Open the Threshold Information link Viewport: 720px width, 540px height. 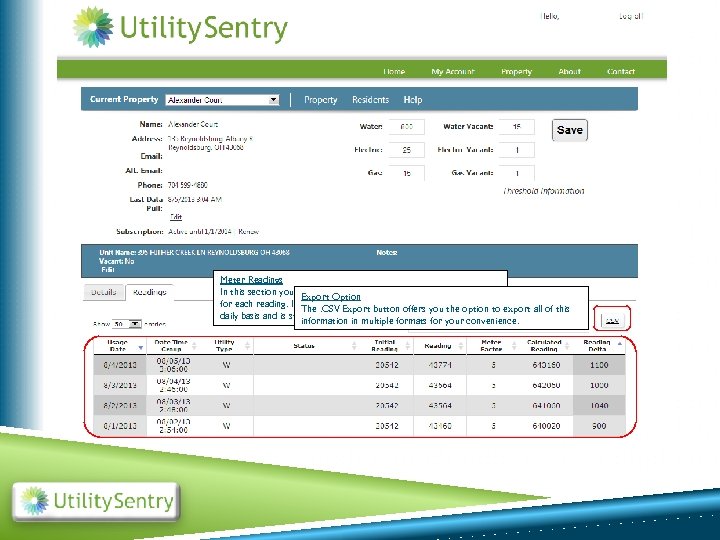(x=544, y=191)
